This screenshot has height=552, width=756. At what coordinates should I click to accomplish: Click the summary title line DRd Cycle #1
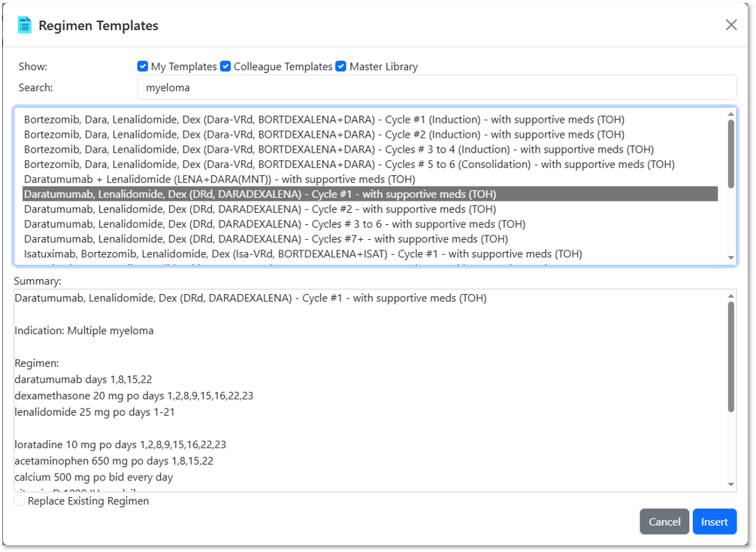250,299
